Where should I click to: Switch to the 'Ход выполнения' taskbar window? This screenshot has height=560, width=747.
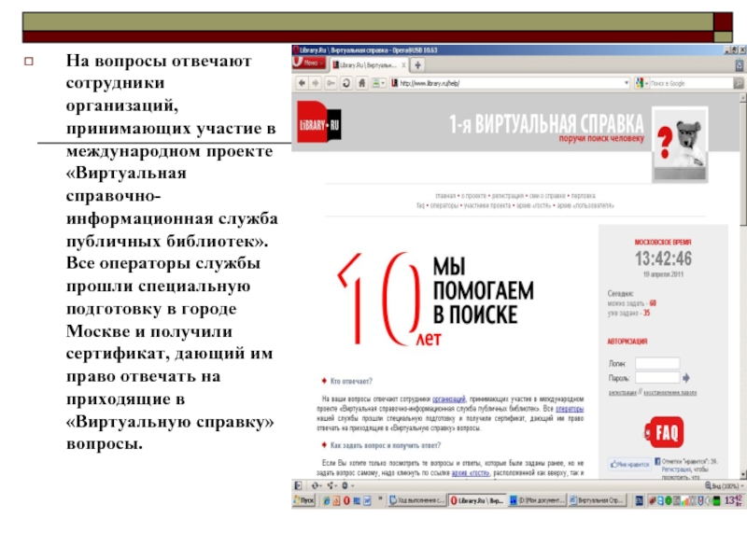(x=416, y=500)
